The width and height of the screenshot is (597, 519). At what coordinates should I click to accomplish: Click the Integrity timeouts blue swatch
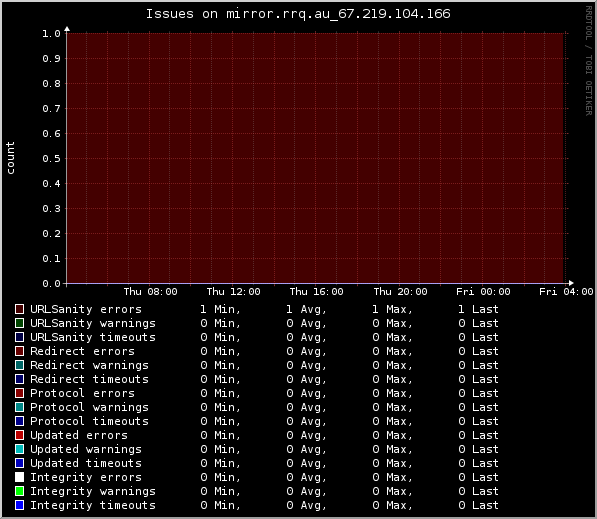pos(19,505)
